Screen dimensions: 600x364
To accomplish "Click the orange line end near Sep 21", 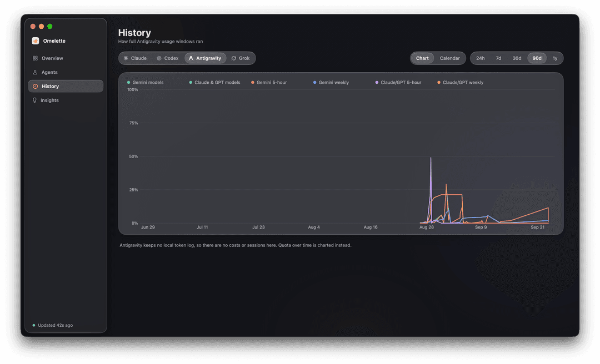I will coord(548,208).
